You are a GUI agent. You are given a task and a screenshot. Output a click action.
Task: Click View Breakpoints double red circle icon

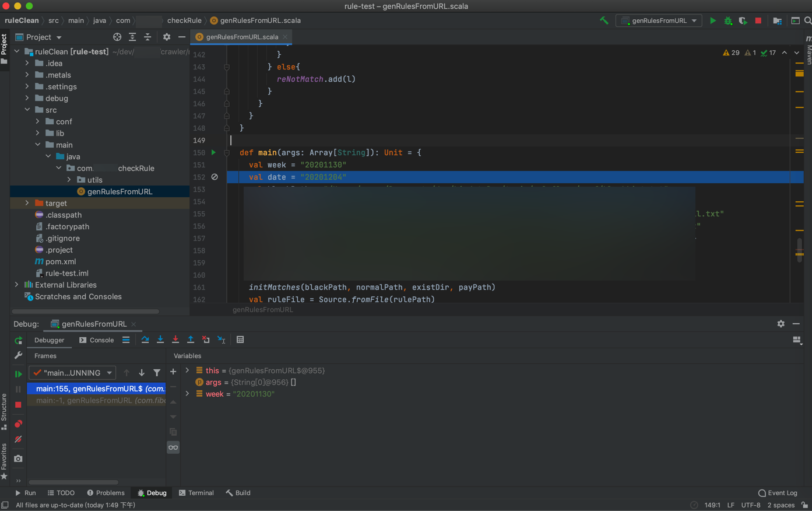(x=18, y=424)
